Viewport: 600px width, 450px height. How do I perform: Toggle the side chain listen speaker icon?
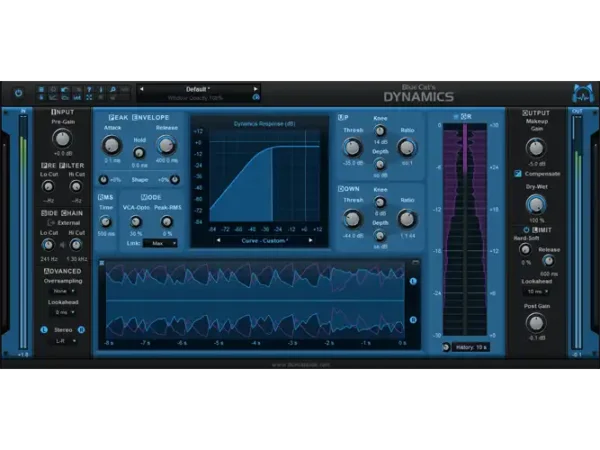[62, 245]
